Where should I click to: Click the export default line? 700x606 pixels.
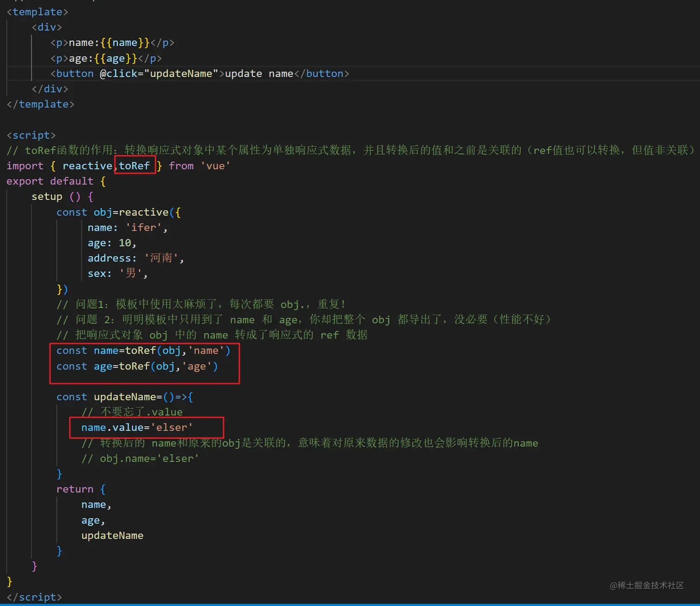coord(56,181)
